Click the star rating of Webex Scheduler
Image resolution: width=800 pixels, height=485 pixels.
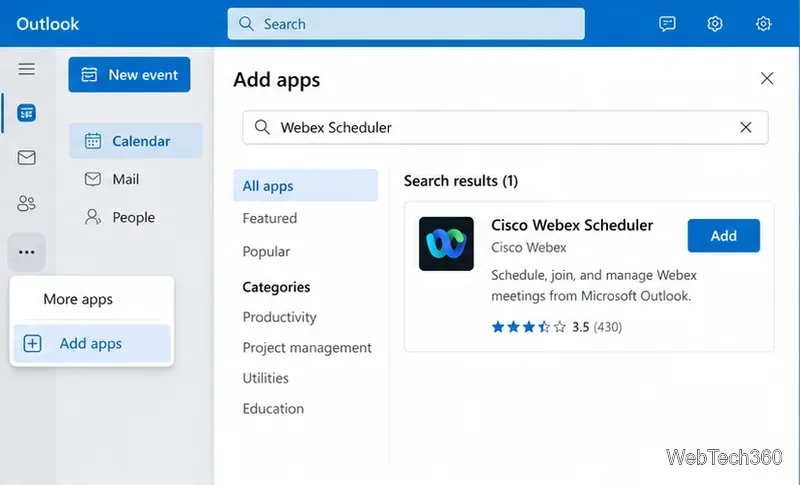[x=528, y=326]
